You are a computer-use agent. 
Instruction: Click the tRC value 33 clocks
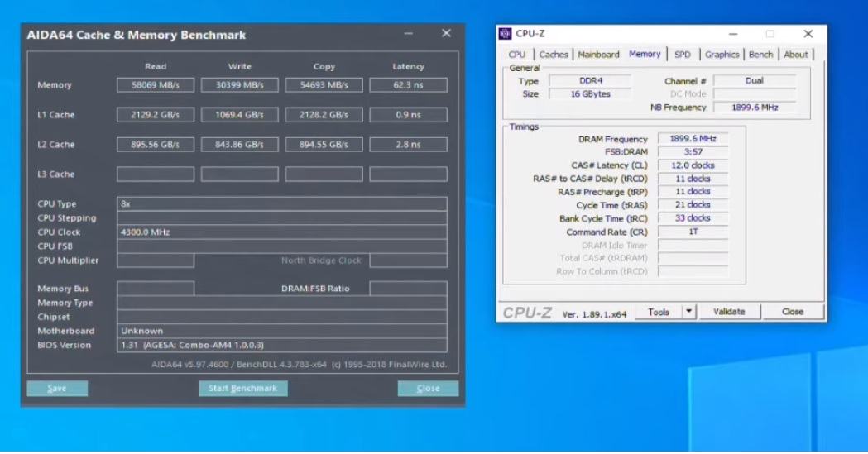[693, 217]
